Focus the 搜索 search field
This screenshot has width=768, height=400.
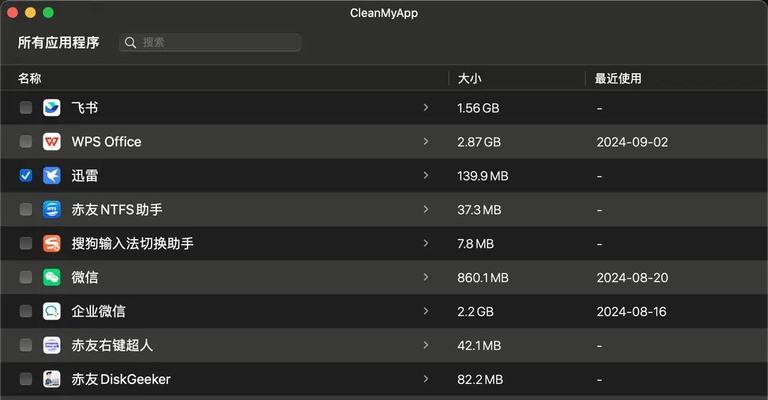pos(210,43)
